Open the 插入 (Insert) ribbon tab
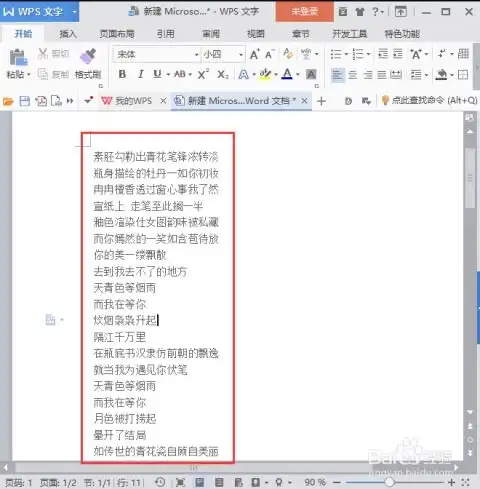480x489 pixels. [x=68, y=34]
